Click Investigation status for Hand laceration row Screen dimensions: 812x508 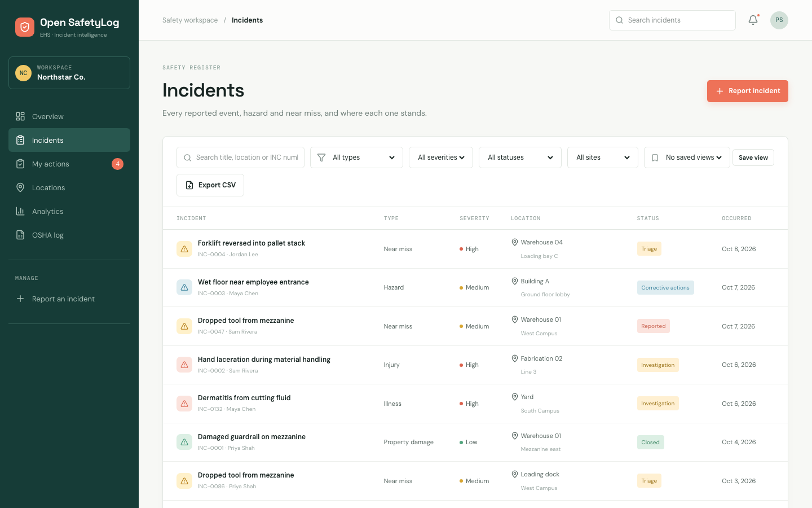(x=658, y=365)
